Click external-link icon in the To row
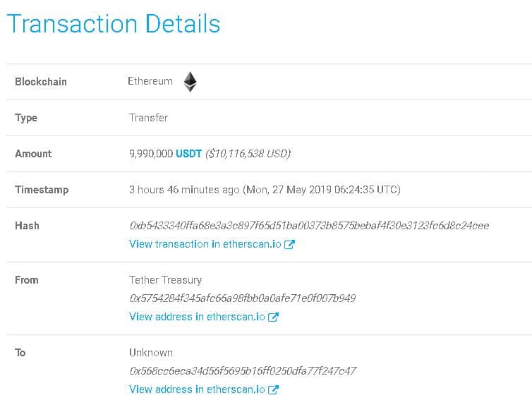Screen dimensions: 532x412 pos(274,389)
